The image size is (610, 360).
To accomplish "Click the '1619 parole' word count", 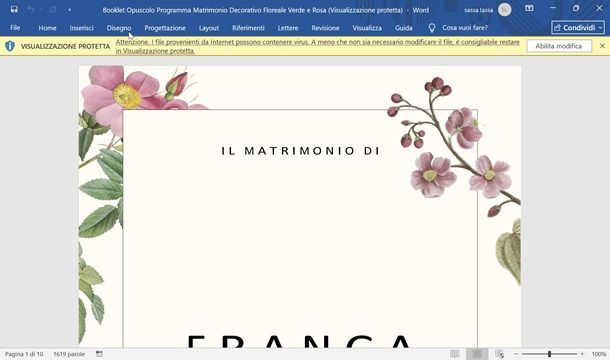I will click(x=69, y=354).
